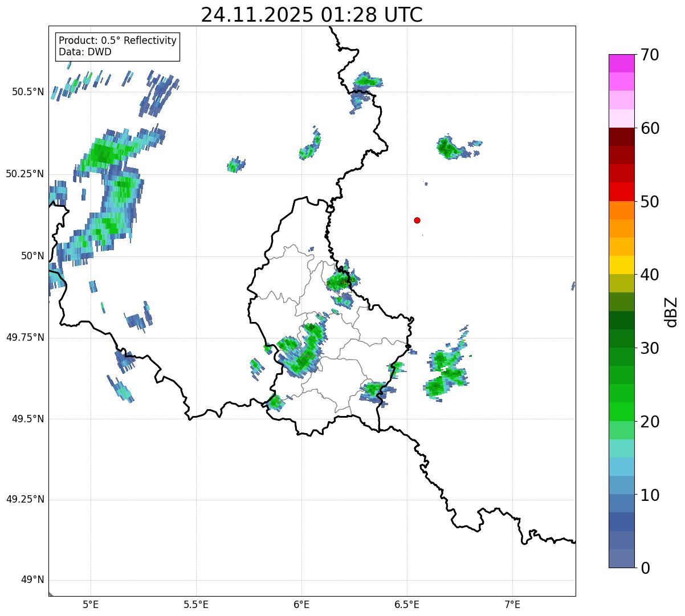The width and height of the screenshot is (685, 616).
Task: Click the latitude label 49.25°N
Action: tap(25, 499)
